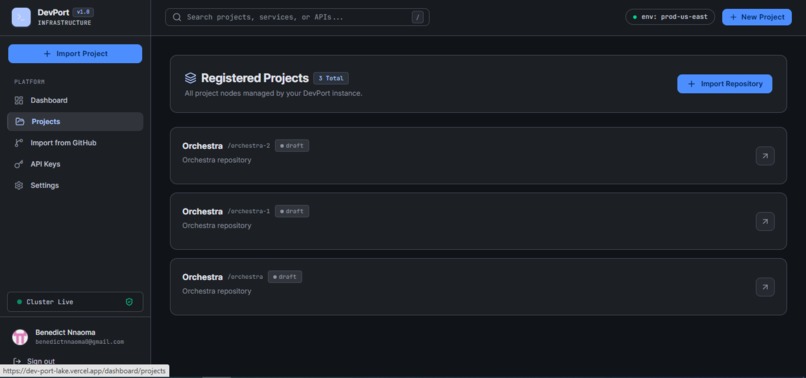
Task: Click draft badge on the /orchestra-1 project
Action: (292, 211)
